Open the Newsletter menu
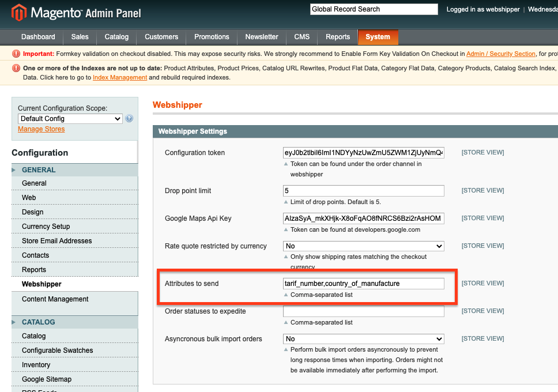This screenshot has height=392, width=558. pos(262,37)
